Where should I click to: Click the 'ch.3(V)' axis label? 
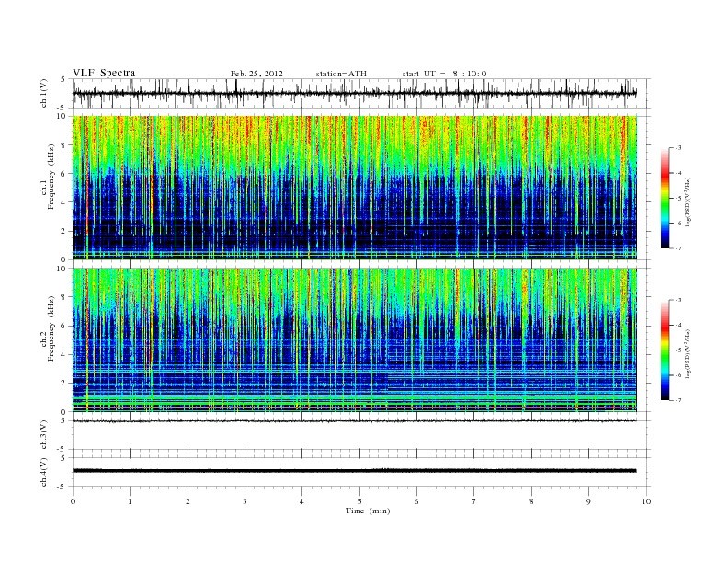click(44, 435)
